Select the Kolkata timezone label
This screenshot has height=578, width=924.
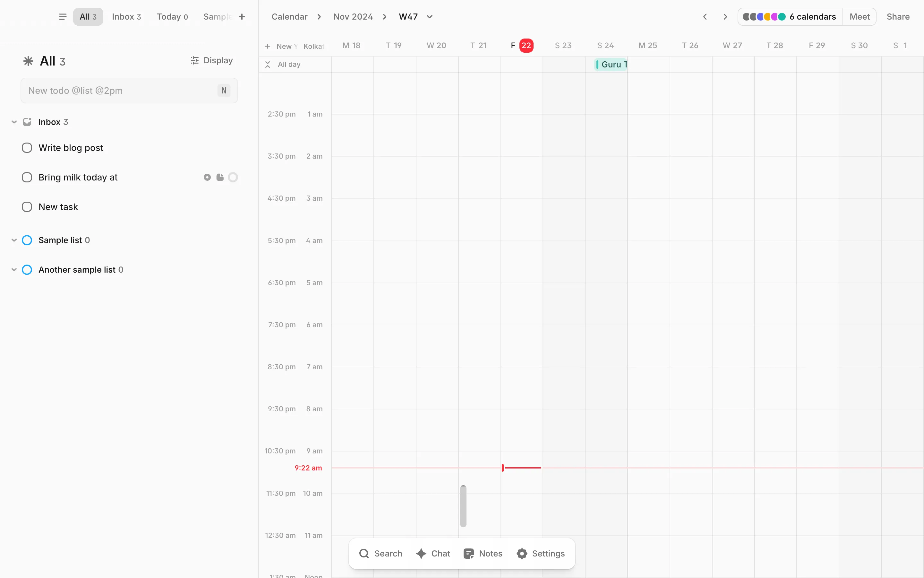314,46
